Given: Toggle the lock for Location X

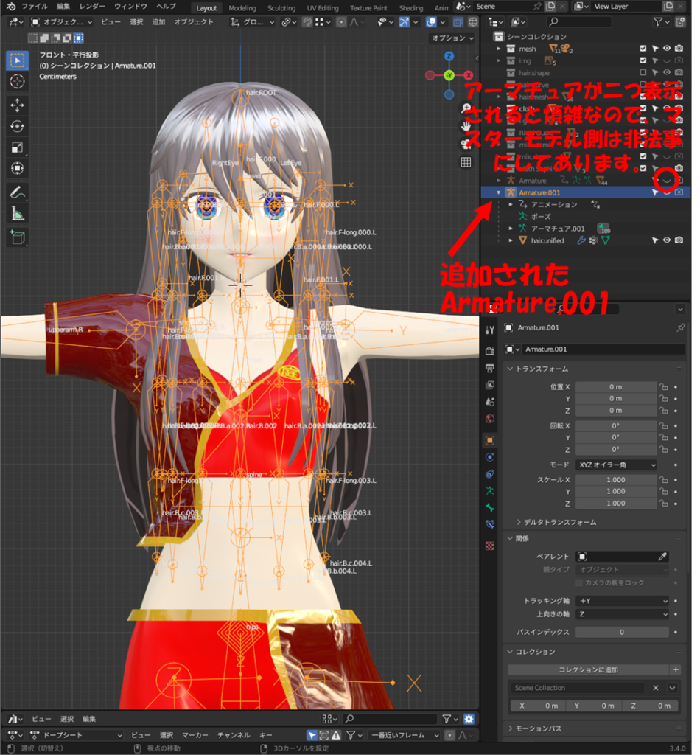Looking at the screenshot, I should tap(663, 386).
